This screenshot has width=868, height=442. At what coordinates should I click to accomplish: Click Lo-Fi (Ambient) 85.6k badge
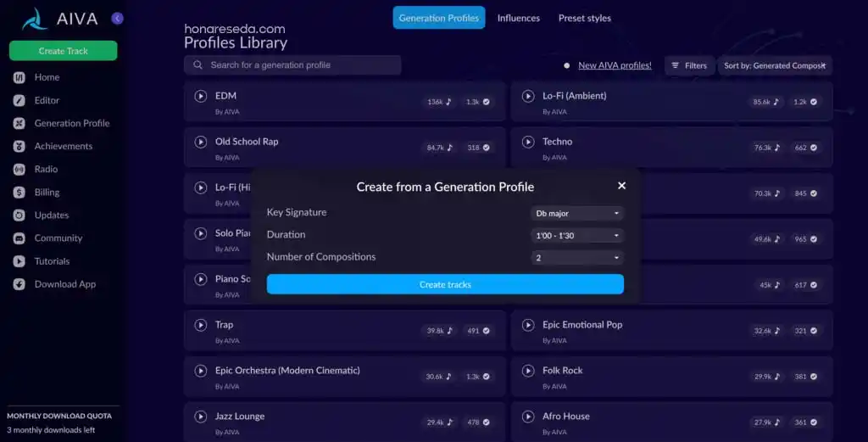[x=765, y=102]
